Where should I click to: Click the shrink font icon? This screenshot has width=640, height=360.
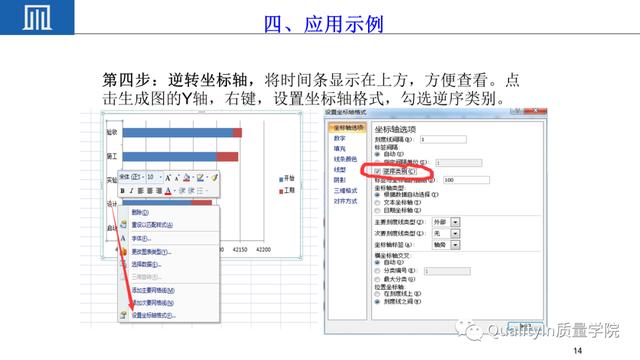click(177, 178)
